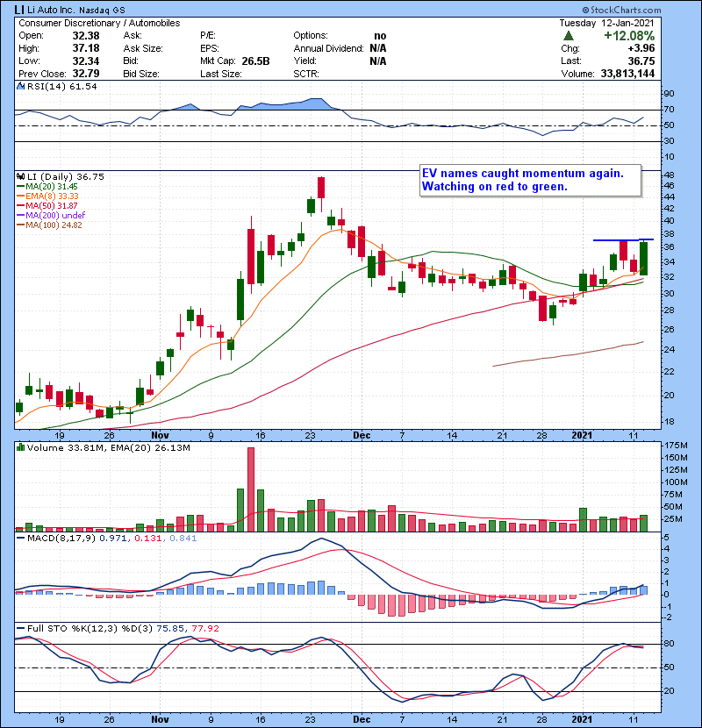This screenshot has width=702, height=728.
Task: Click the +12.08% percent change
Action: [x=629, y=36]
